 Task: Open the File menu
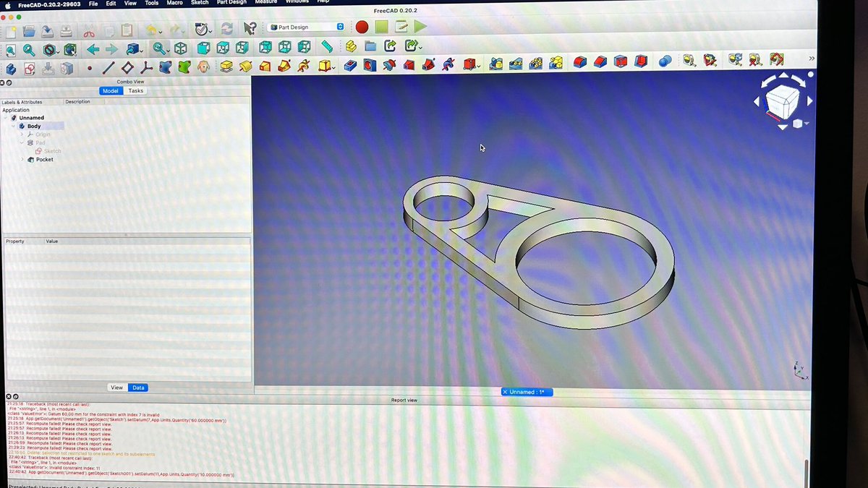[x=93, y=4]
